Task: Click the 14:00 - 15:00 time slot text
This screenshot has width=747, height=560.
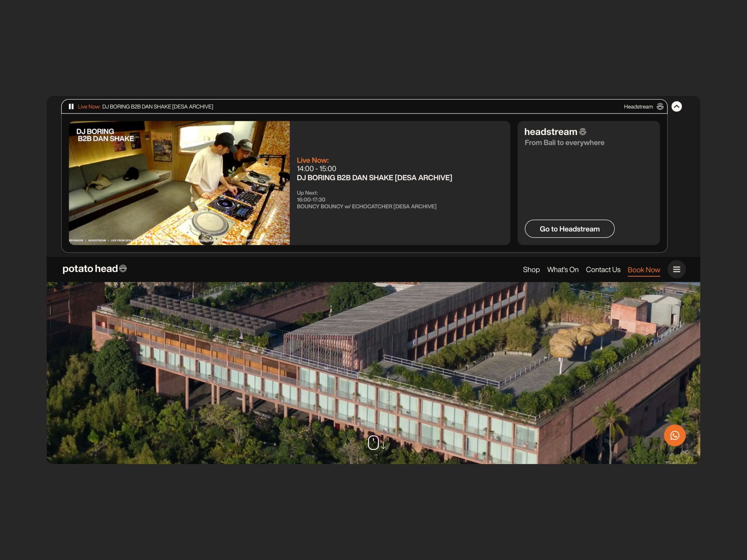Action: tap(316, 169)
